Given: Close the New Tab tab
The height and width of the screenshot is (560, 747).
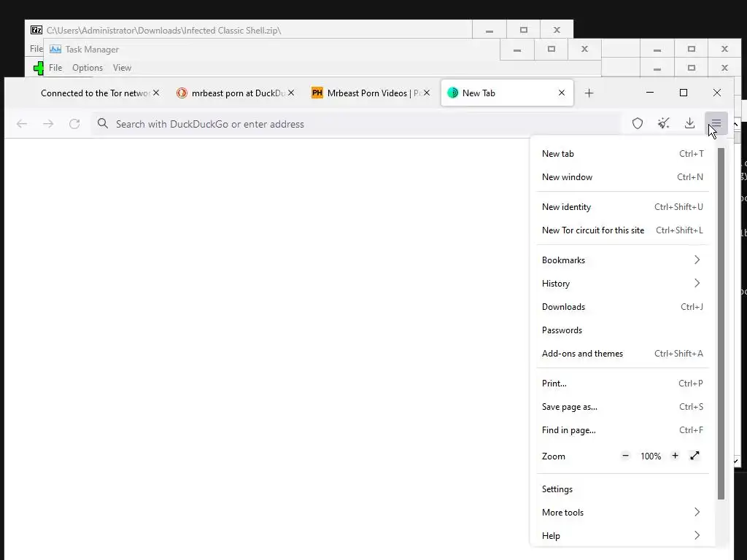Looking at the screenshot, I should (562, 93).
